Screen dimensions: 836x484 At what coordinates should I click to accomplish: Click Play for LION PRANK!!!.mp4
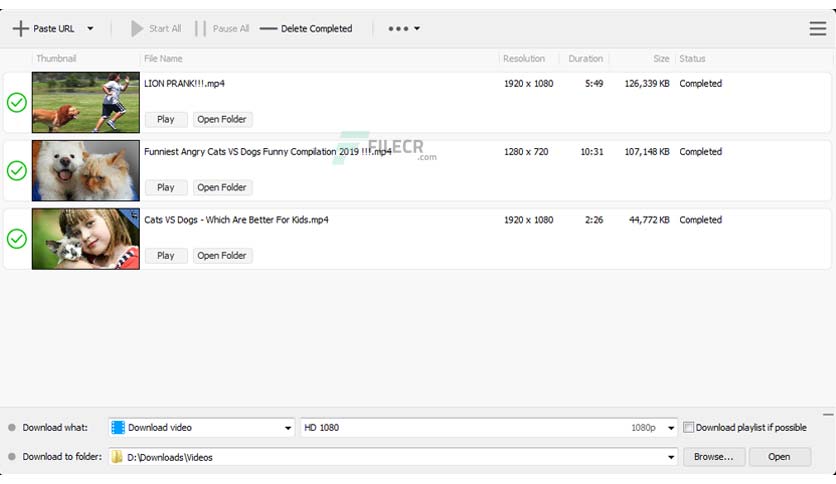(166, 119)
